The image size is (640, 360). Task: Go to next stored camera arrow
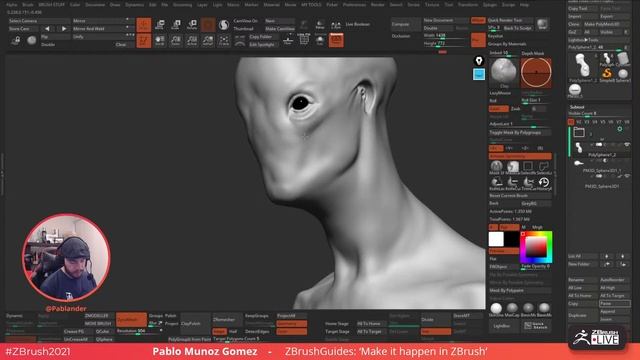click(63, 29)
